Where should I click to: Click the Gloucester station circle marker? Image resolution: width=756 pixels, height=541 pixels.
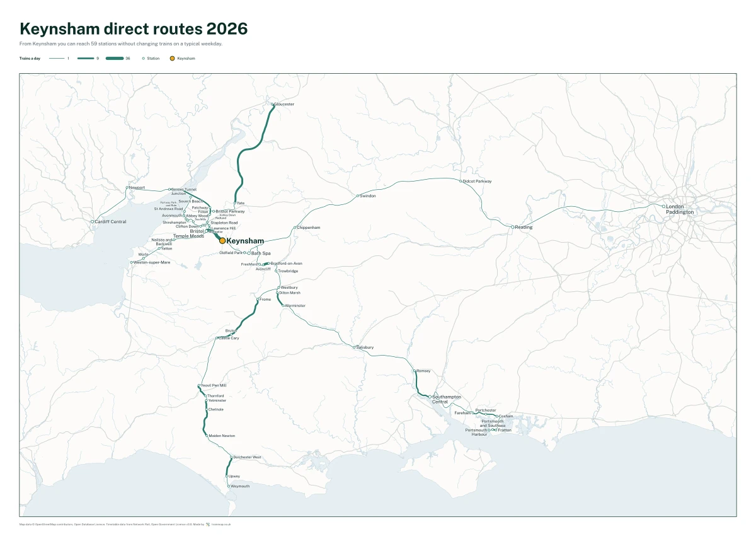[x=272, y=104]
